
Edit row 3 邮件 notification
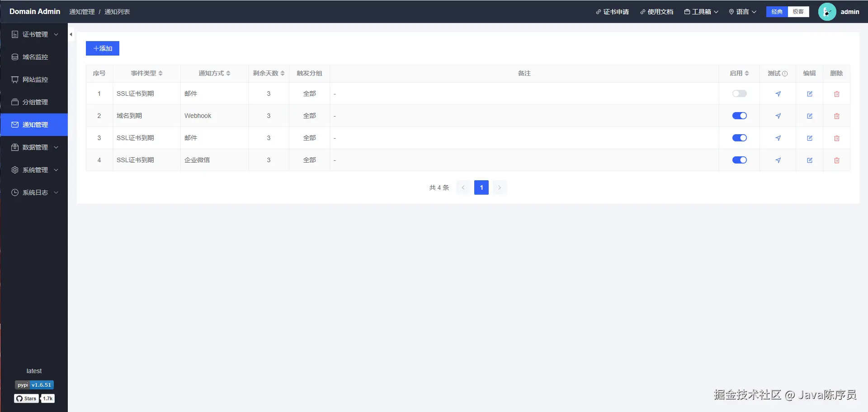[810, 138]
